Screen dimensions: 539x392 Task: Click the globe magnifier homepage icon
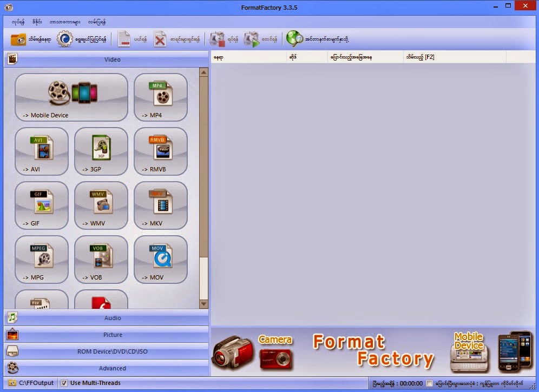[294, 38]
